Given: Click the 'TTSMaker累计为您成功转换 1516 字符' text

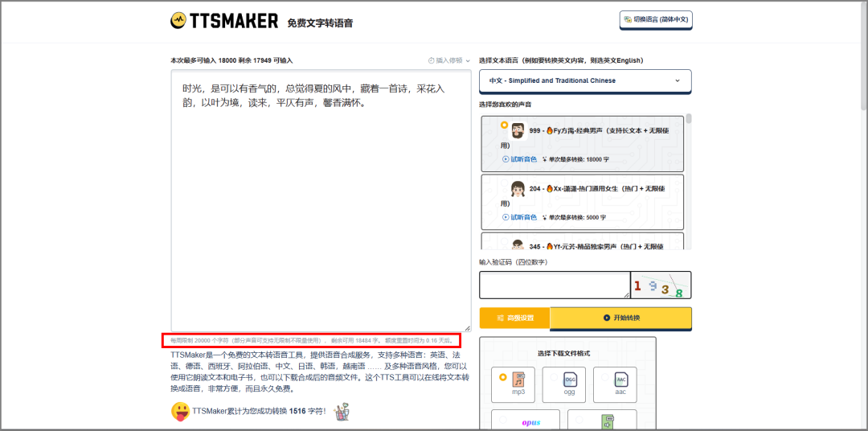Looking at the screenshot, I should tap(259, 412).
